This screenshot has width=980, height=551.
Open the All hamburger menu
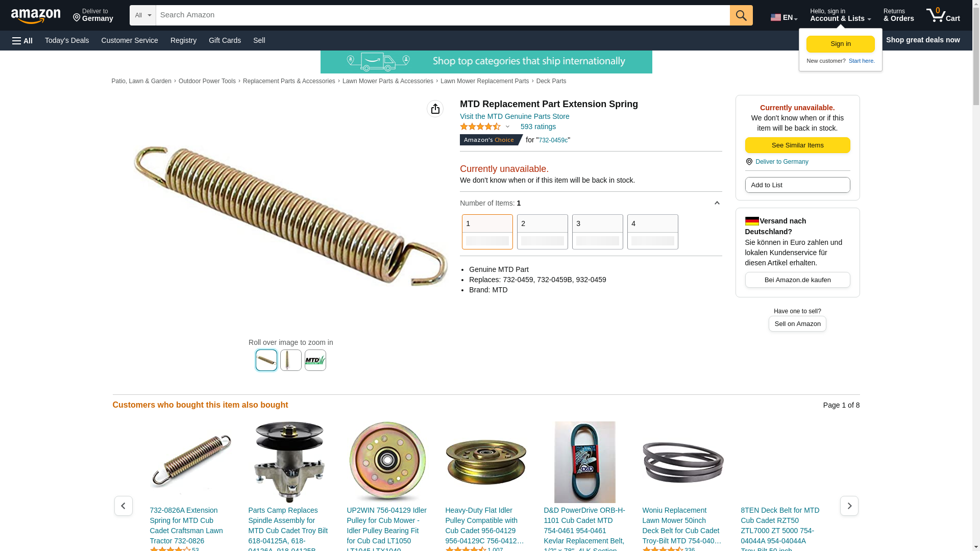point(22,40)
